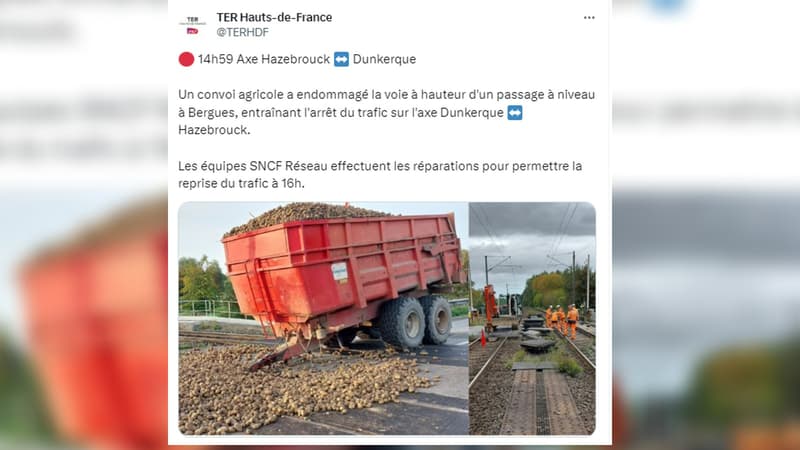Open the tweet's three-dot more options menu
Image resolution: width=800 pixels, height=450 pixels.
click(x=589, y=18)
